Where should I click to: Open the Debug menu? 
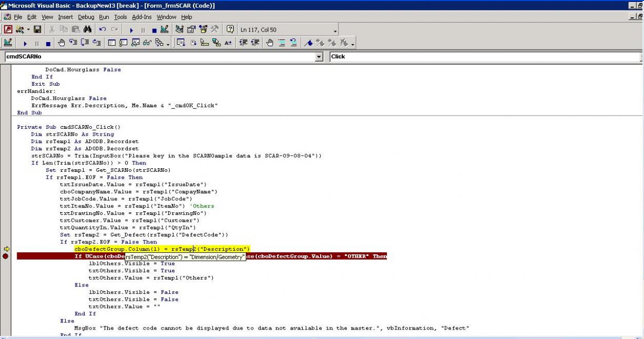point(86,17)
